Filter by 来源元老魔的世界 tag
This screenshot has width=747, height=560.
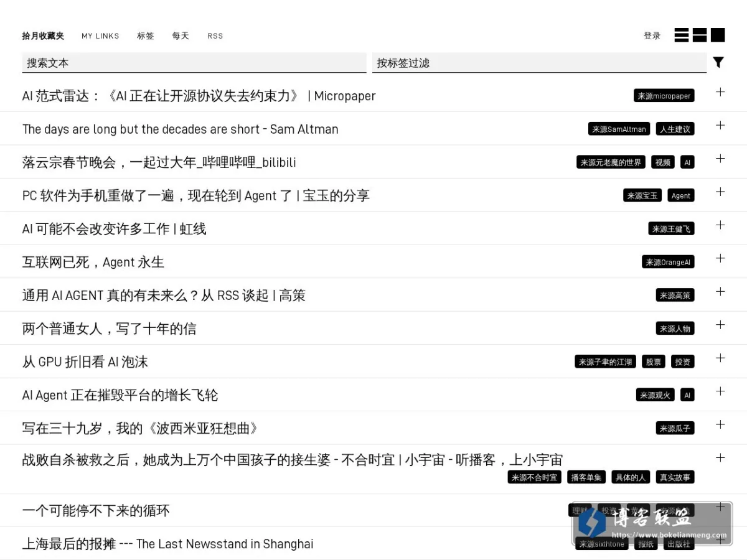click(x=611, y=162)
